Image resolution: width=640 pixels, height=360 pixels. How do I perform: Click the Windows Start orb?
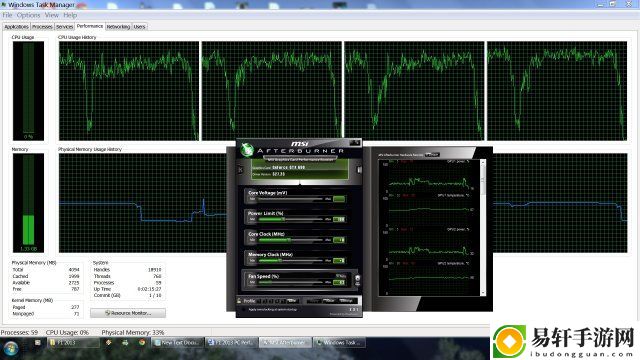click(x=11, y=348)
